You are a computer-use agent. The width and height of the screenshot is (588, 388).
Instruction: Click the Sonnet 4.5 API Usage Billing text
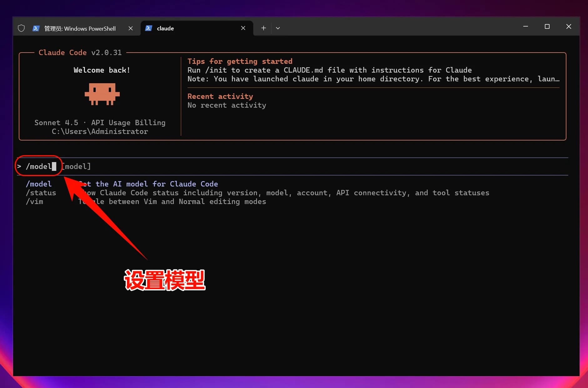point(100,123)
